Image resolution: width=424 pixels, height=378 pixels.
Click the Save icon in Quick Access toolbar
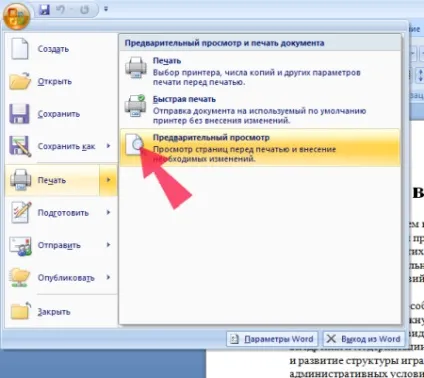[x=44, y=9]
